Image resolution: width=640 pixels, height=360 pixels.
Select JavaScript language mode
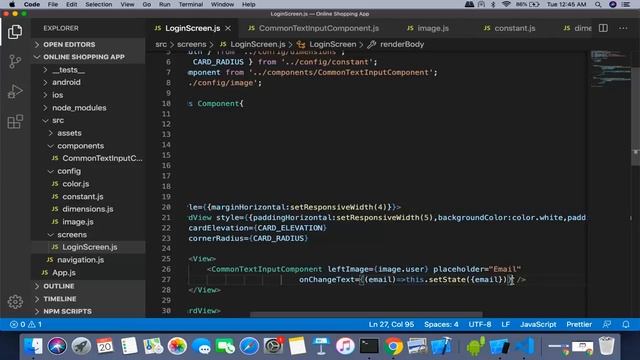click(x=538, y=324)
